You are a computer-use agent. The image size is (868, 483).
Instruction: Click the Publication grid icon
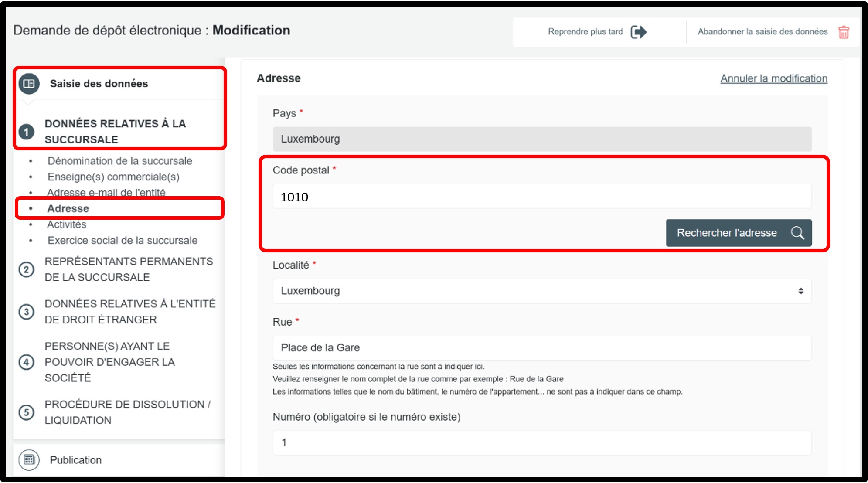click(x=29, y=459)
